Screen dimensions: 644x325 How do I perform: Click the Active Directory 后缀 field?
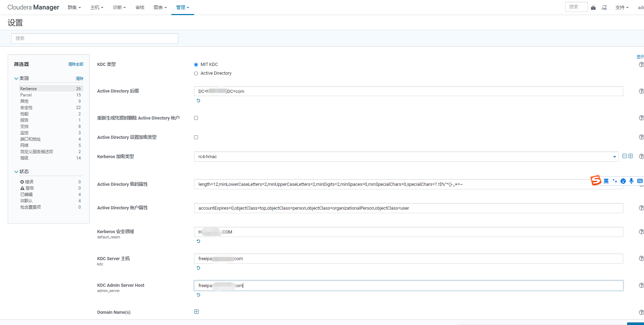(x=409, y=91)
